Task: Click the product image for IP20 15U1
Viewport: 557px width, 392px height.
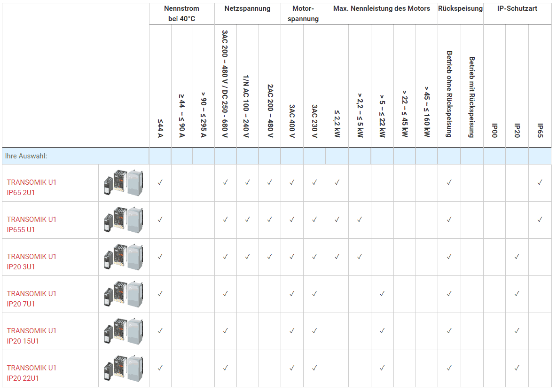Action: coord(124,331)
